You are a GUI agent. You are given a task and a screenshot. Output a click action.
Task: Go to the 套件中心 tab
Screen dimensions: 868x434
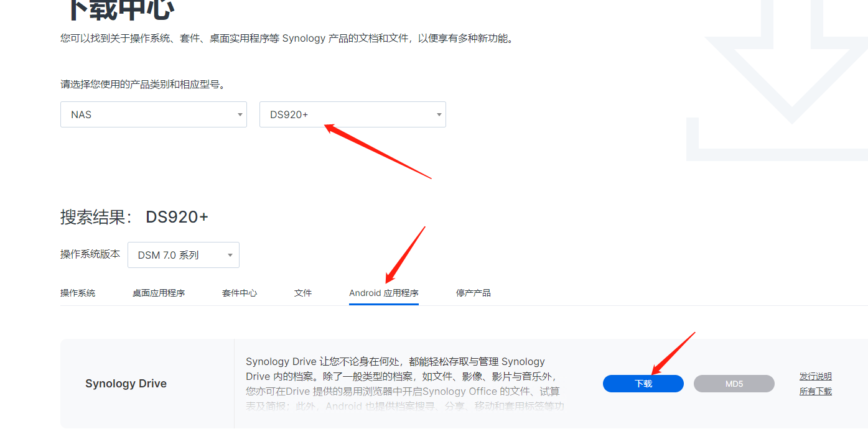(x=240, y=293)
